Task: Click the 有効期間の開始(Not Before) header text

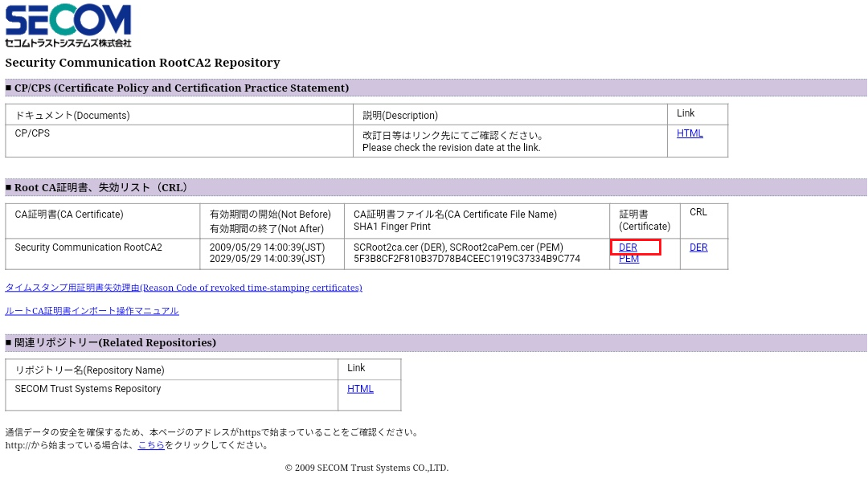Action: tap(270, 214)
